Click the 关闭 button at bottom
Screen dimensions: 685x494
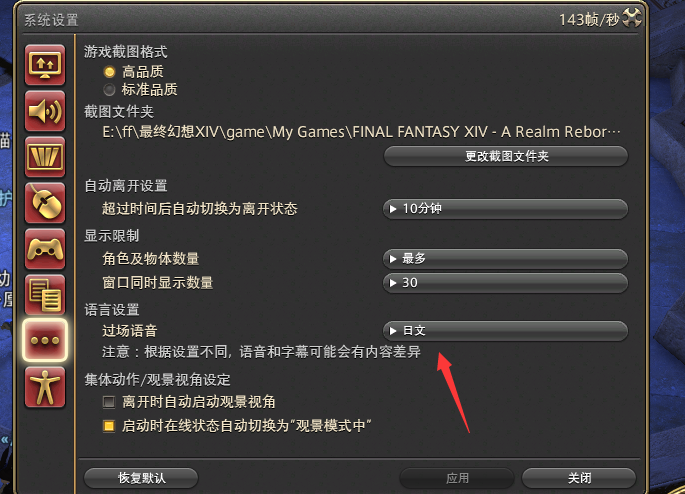tap(579, 478)
